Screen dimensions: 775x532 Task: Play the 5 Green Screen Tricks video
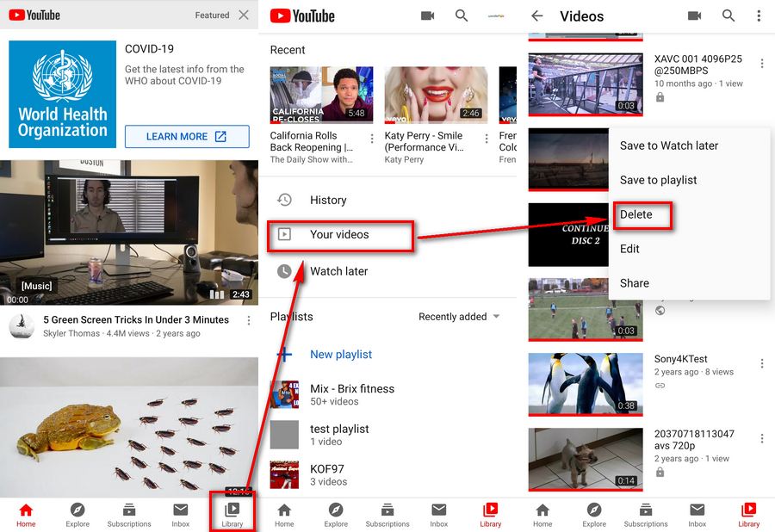coord(129,232)
